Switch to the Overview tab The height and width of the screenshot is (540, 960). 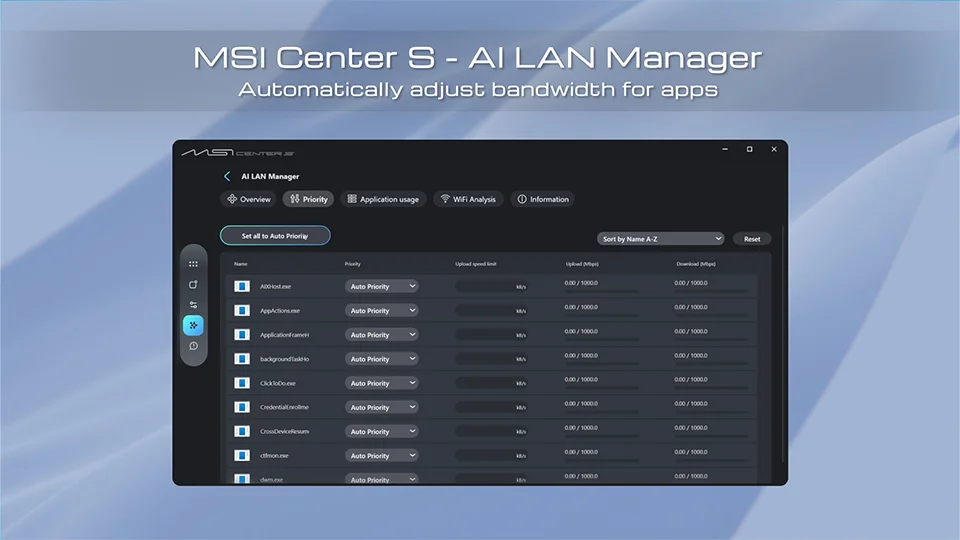249,199
